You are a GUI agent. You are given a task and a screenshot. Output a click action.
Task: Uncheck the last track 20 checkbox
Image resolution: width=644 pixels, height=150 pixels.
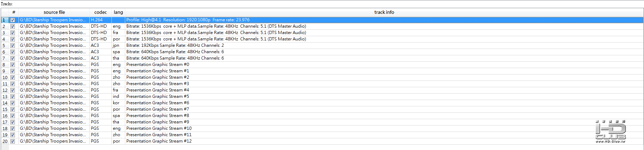[13, 141]
